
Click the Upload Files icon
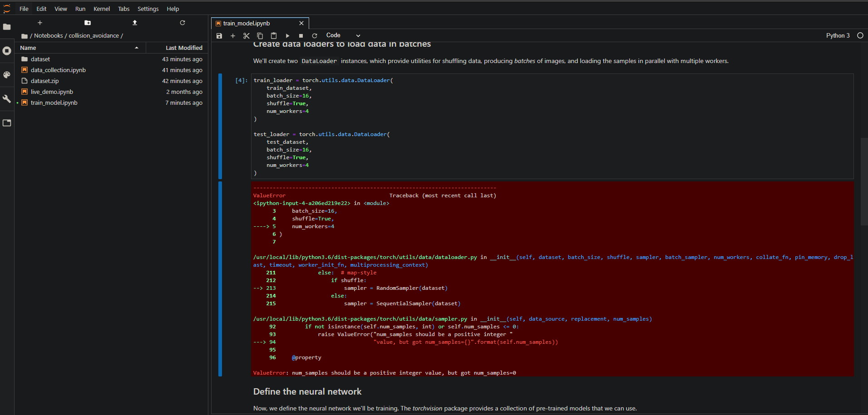click(135, 23)
